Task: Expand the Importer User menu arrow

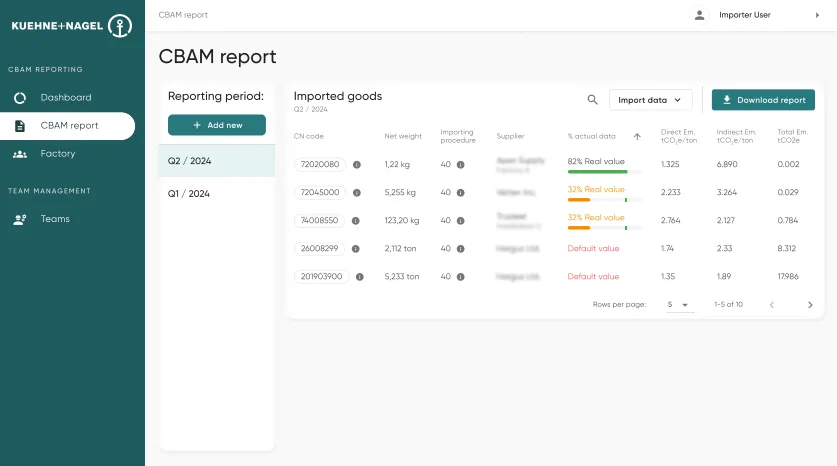Action: click(817, 15)
